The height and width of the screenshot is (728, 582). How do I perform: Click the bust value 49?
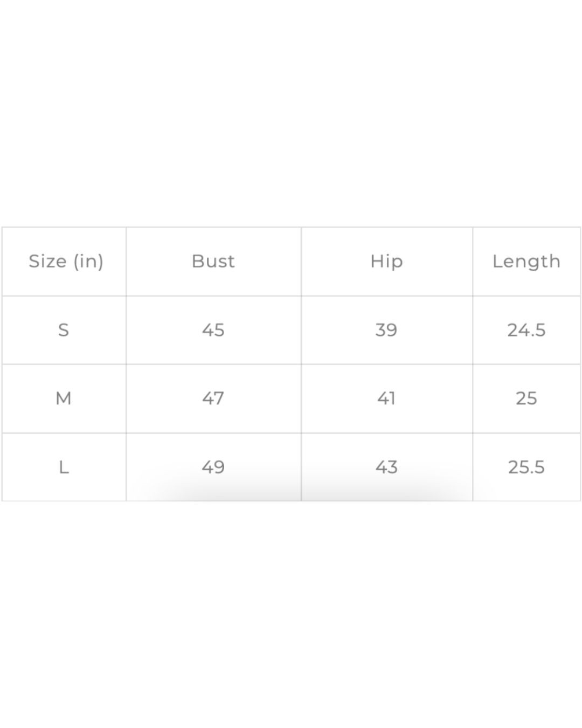point(213,467)
